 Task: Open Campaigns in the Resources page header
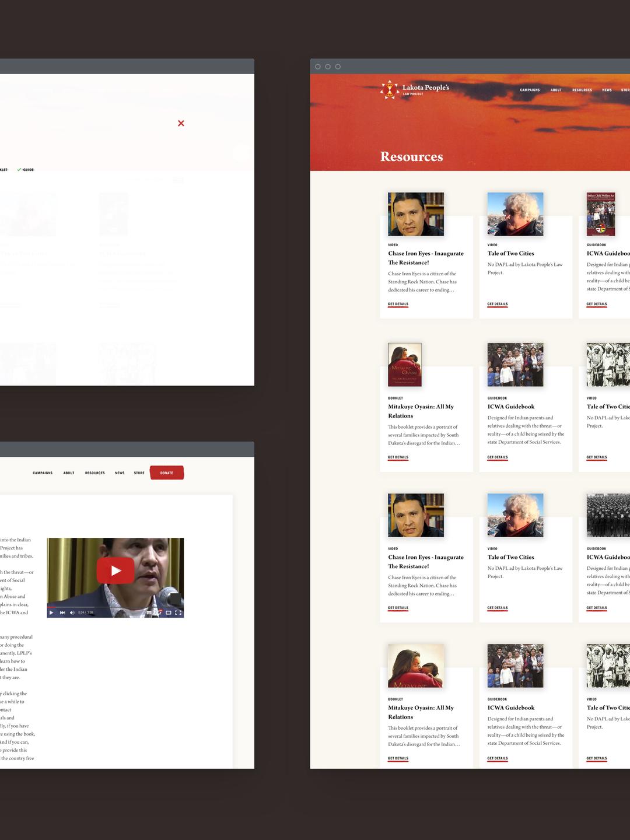click(530, 90)
